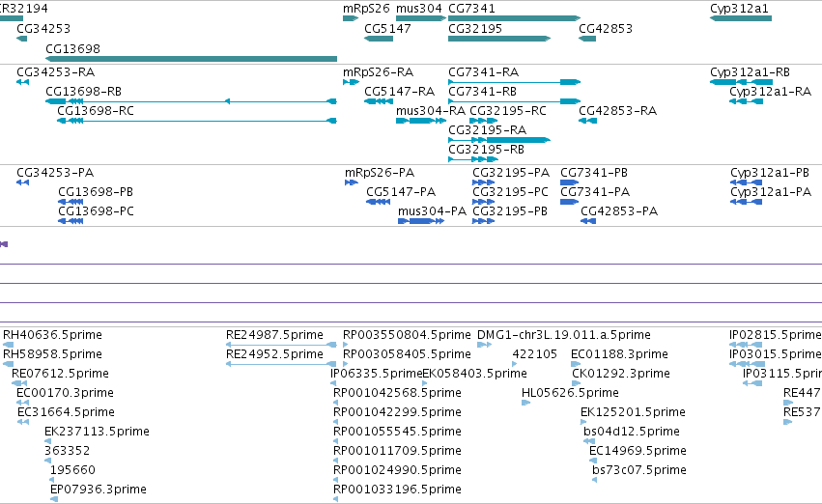Select the EC00170.3prime EST label
Viewport: 822px width, 504px height.
(65, 394)
